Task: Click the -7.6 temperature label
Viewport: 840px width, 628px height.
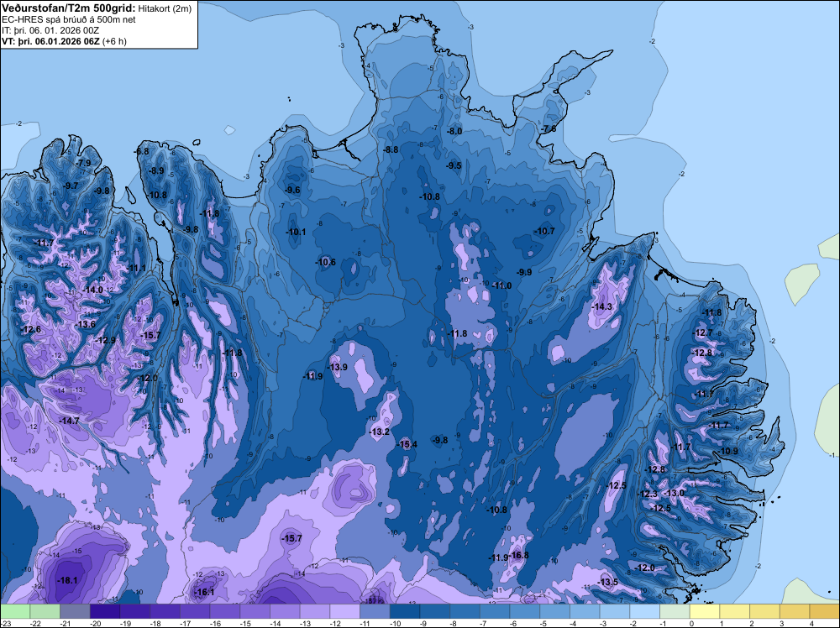Action: click(x=548, y=129)
